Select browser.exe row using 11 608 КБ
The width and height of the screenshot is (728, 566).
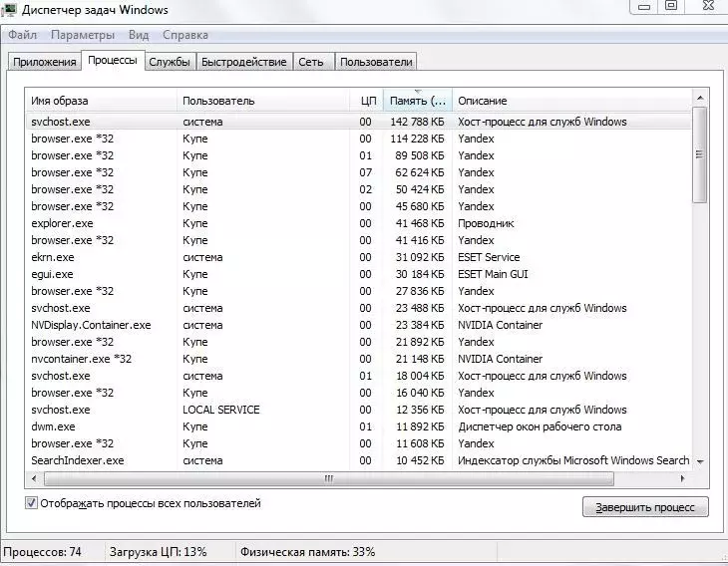(x=358, y=443)
